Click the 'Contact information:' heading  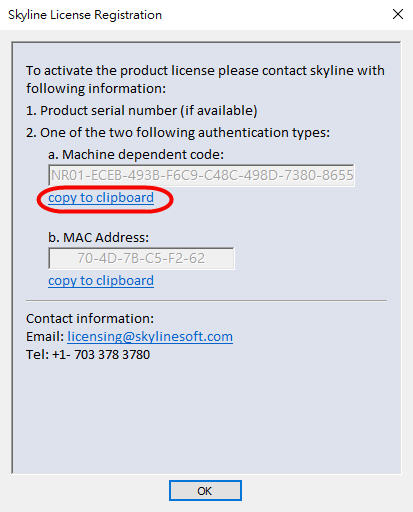click(x=90, y=319)
